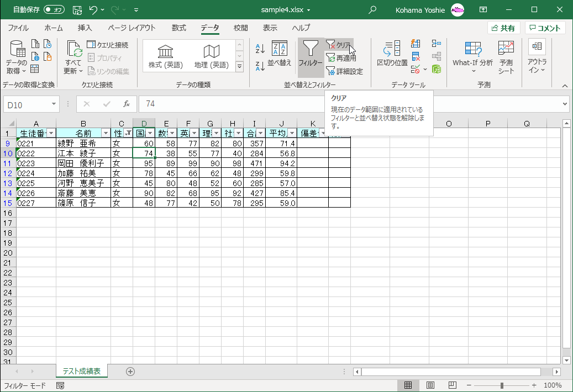
Task: Click the コメント (Comments) button
Action: click(545, 28)
